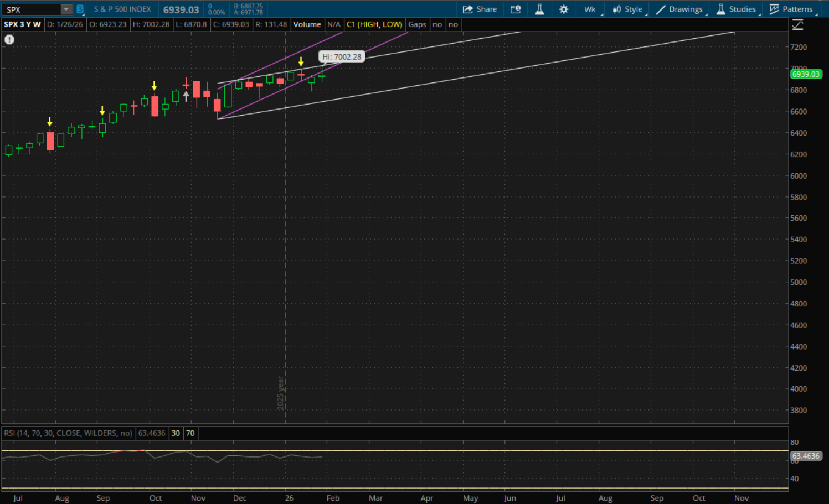Click the blue symbol link number icon

(x=80, y=9)
